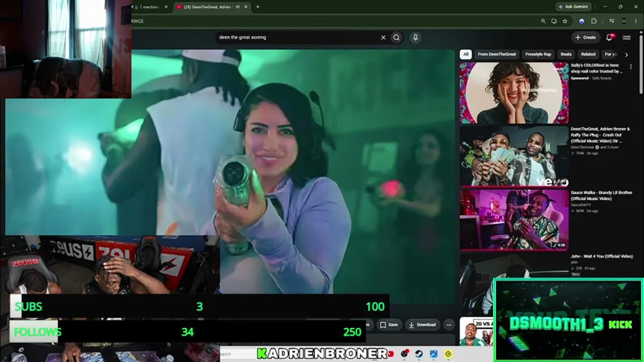
Task: Close the reactions browser tab
Action: point(167,7)
